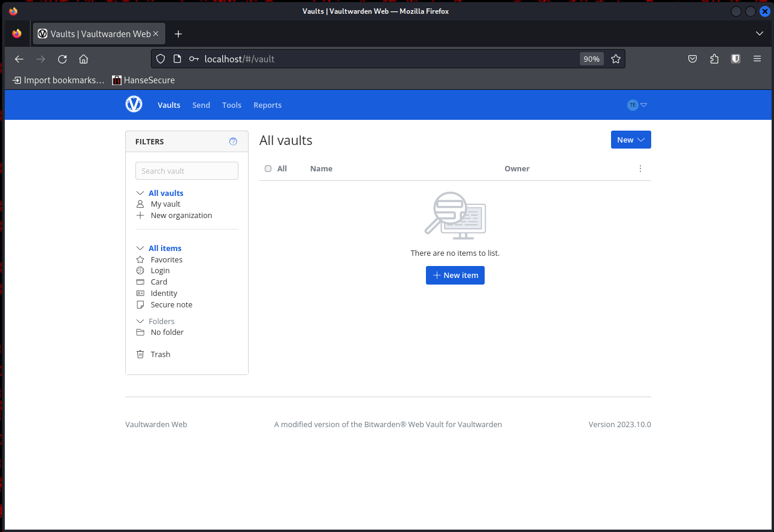
Task: Switch to the Send page
Action: 201,105
